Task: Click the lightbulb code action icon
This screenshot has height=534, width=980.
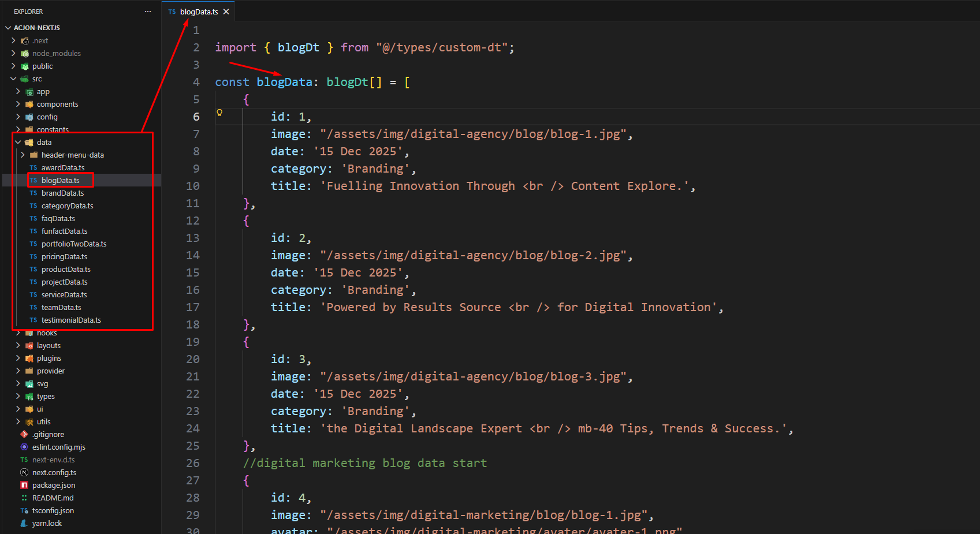Action: click(x=219, y=113)
